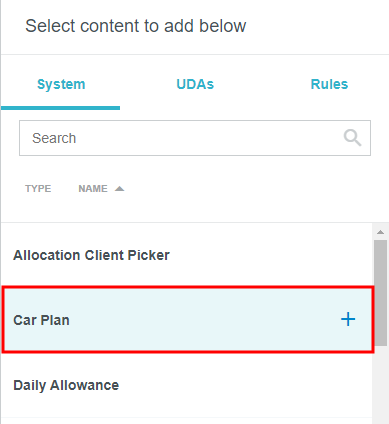The width and height of the screenshot is (389, 424).
Task: Click the scrollbar track below the thumb
Action: coord(380,385)
